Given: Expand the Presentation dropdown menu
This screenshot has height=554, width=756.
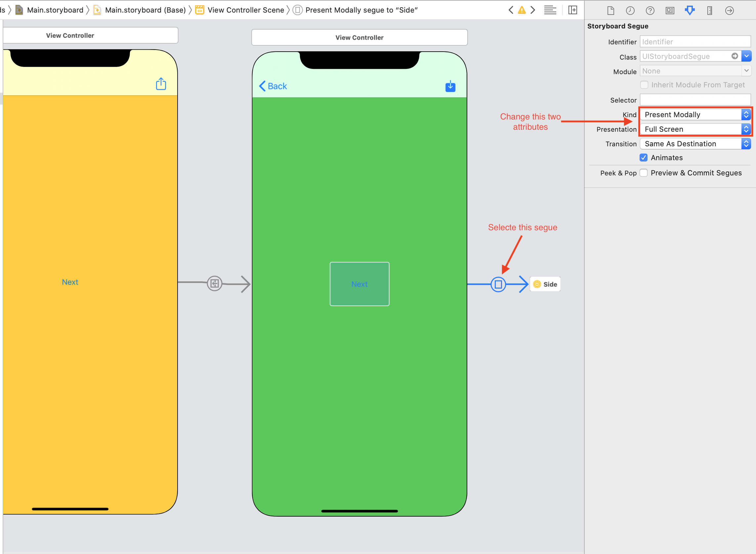Looking at the screenshot, I should point(745,129).
